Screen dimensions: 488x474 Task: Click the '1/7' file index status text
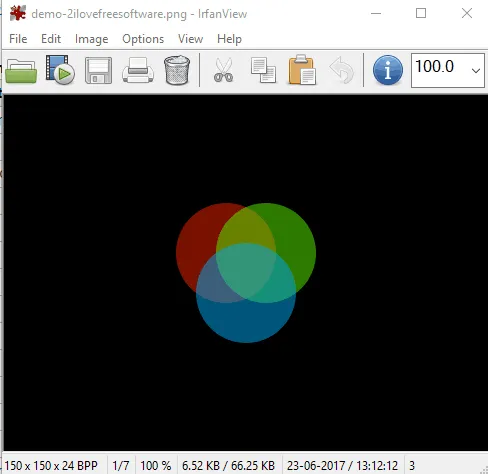coord(121,465)
